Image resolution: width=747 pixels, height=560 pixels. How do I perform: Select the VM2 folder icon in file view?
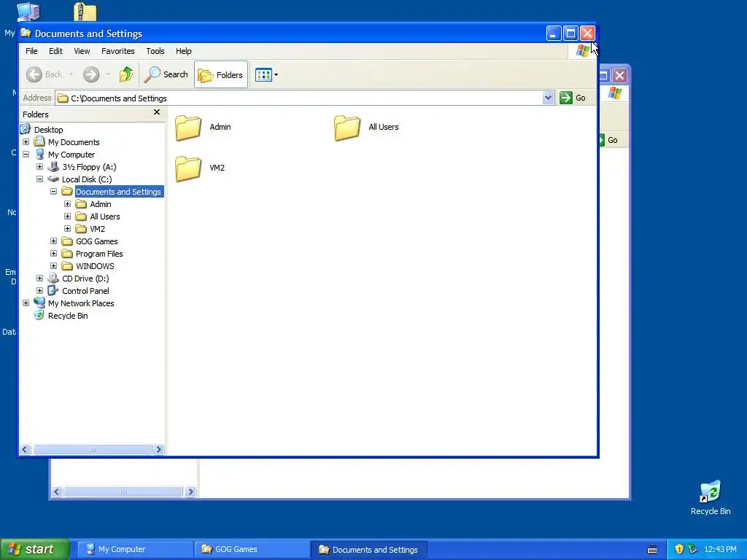188,168
